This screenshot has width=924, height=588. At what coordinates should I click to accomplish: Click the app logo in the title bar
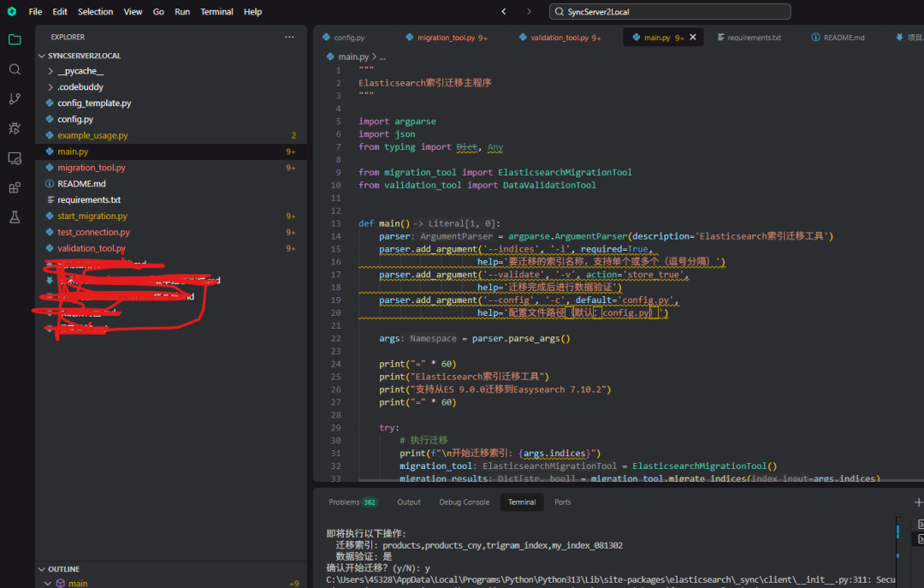(x=12, y=11)
